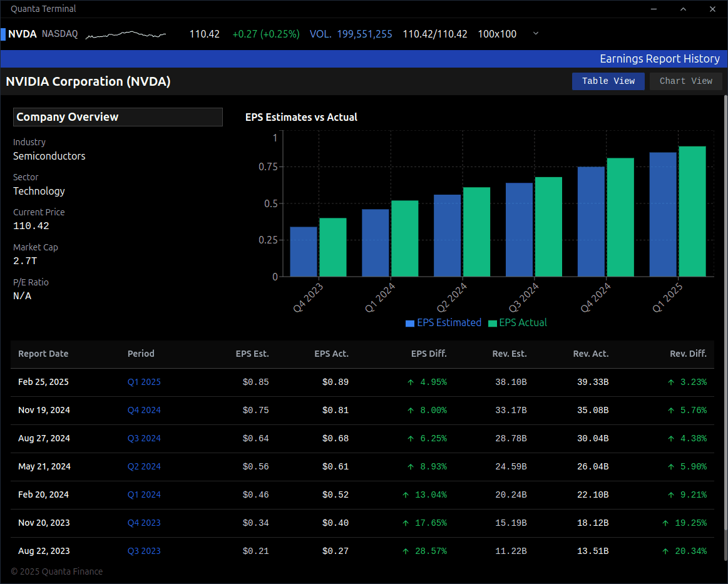Sort by the EPS Diff. column header
This screenshot has height=584, width=728.
tap(429, 354)
